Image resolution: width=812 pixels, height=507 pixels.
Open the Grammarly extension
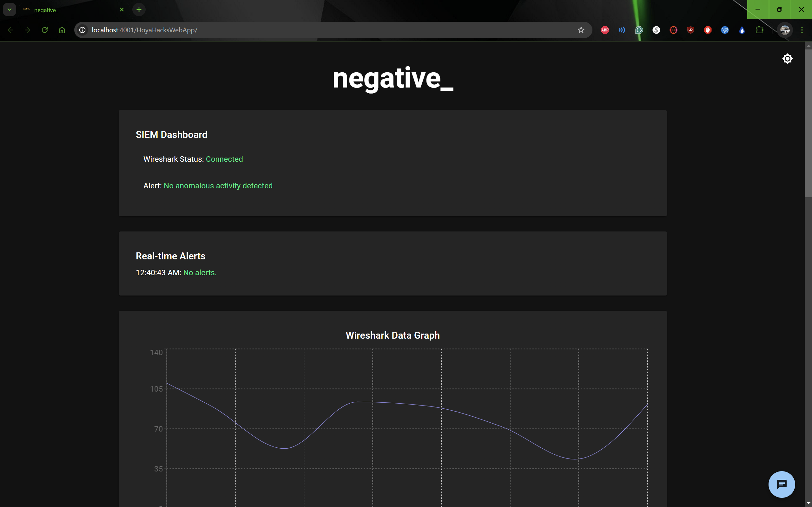[x=639, y=30]
